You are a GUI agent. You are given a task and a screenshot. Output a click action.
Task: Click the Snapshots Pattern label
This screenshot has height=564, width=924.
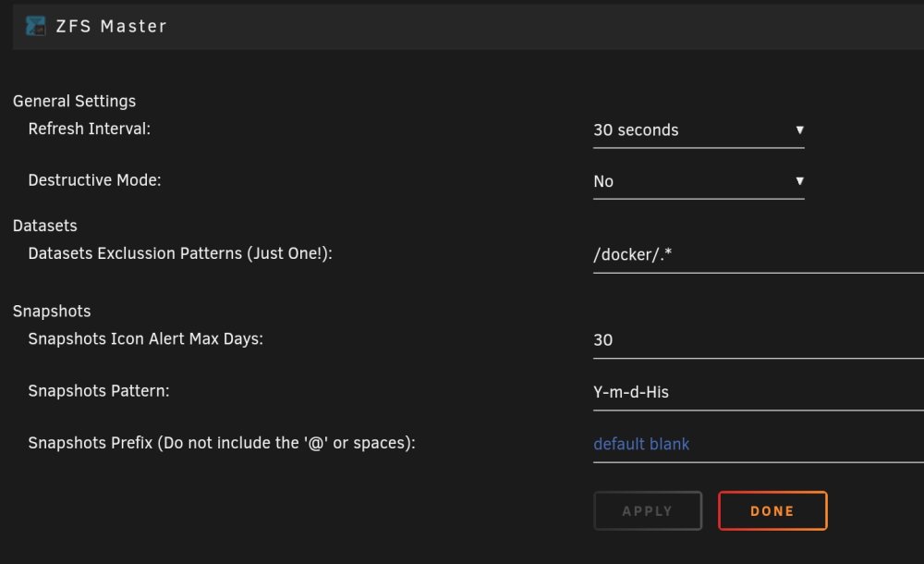[99, 391]
